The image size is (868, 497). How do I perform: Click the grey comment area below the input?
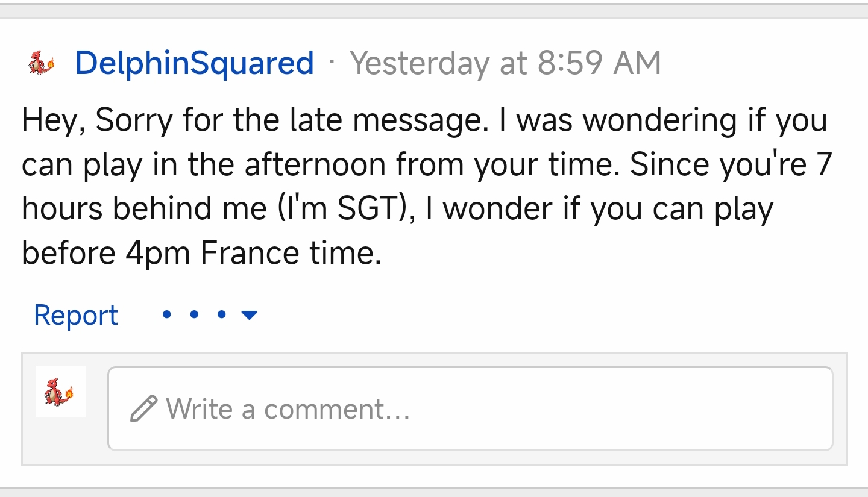pyautogui.click(x=434, y=458)
